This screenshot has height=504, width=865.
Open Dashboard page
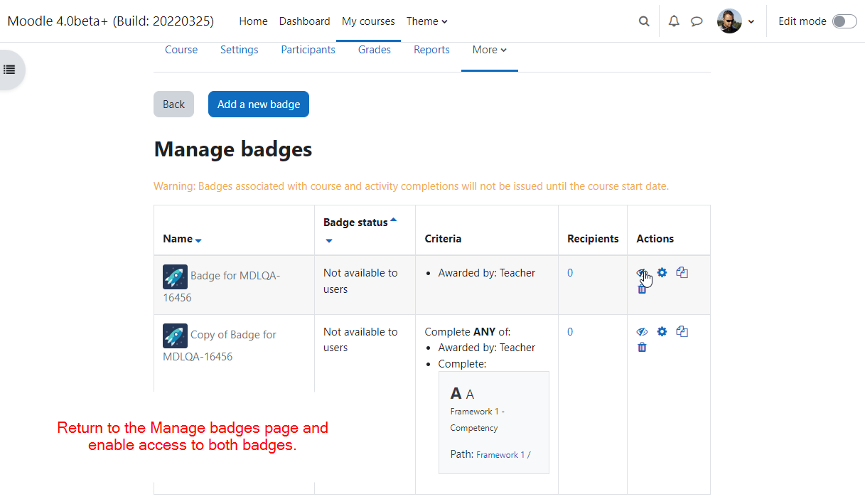(x=304, y=21)
